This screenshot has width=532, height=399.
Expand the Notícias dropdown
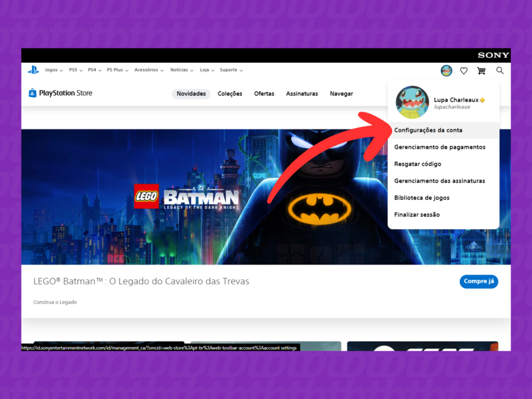[182, 70]
